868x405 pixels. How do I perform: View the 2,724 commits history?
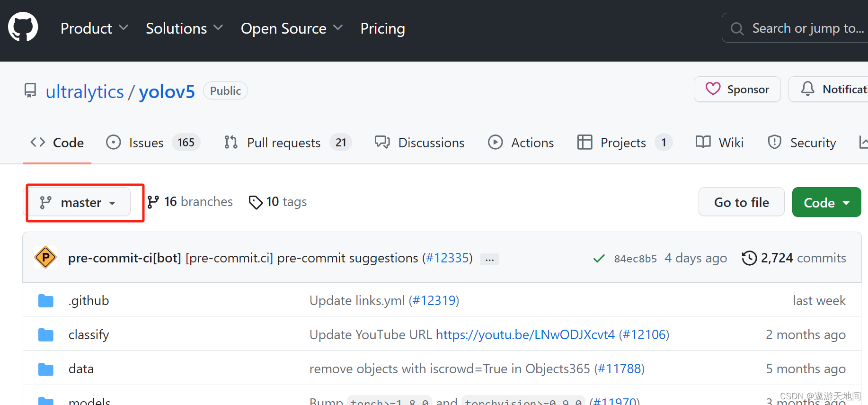pos(794,258)
